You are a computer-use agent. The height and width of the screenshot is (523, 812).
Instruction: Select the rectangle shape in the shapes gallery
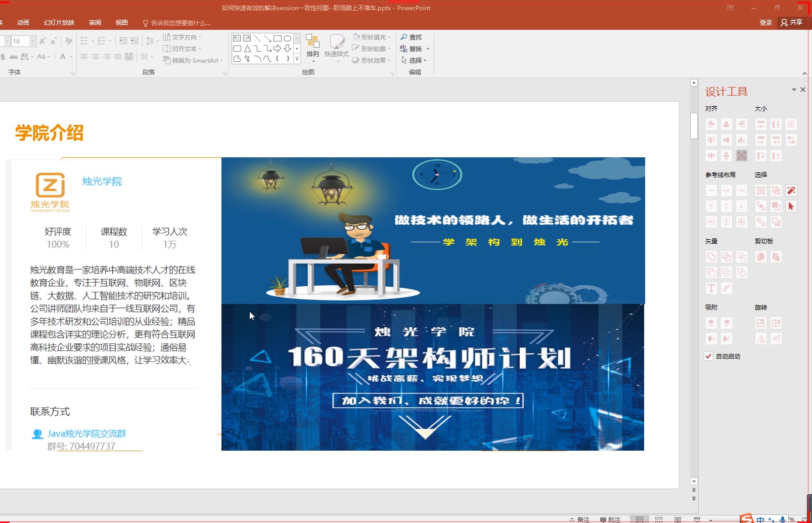pyautogui.click(x=278, y=38)
